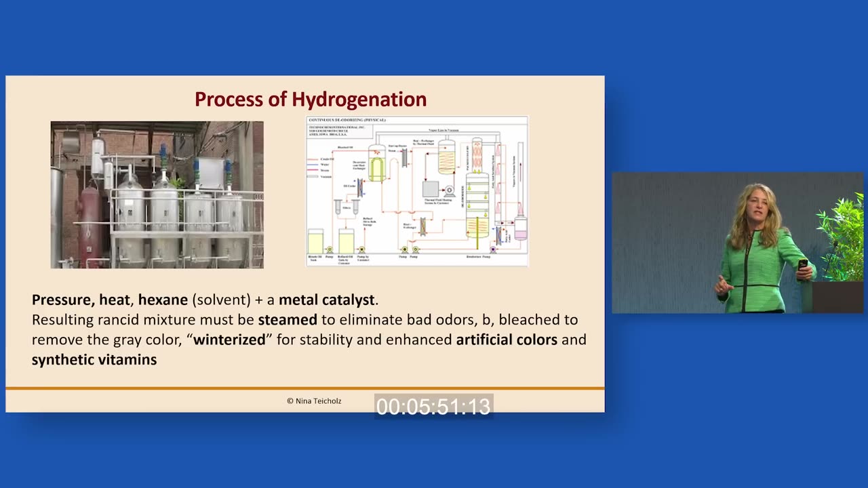Click the speaker video inset
This screenshot has width=868, height=488.
[x=738, y=243]
